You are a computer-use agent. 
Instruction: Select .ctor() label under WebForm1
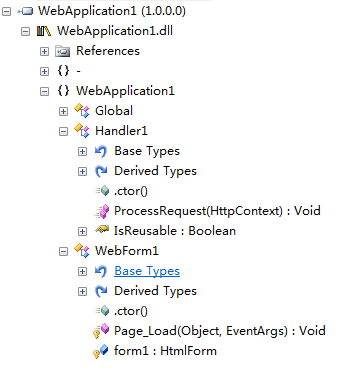pos(131,311)
